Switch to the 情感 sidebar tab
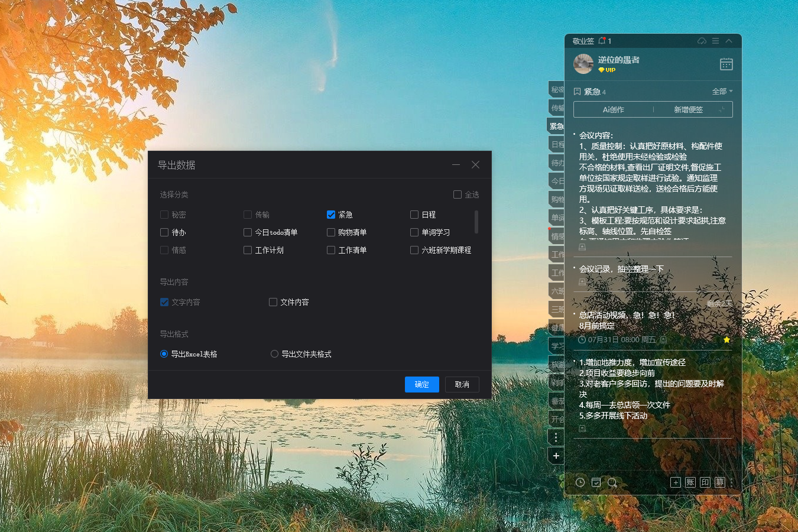798x532 pixels. point(556,236)
